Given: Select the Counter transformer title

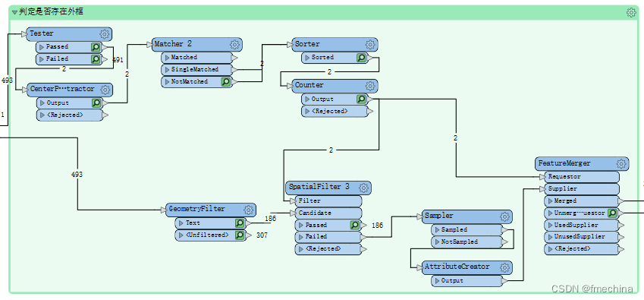Looking at the screenshot, I should click(x=309, y=85).
